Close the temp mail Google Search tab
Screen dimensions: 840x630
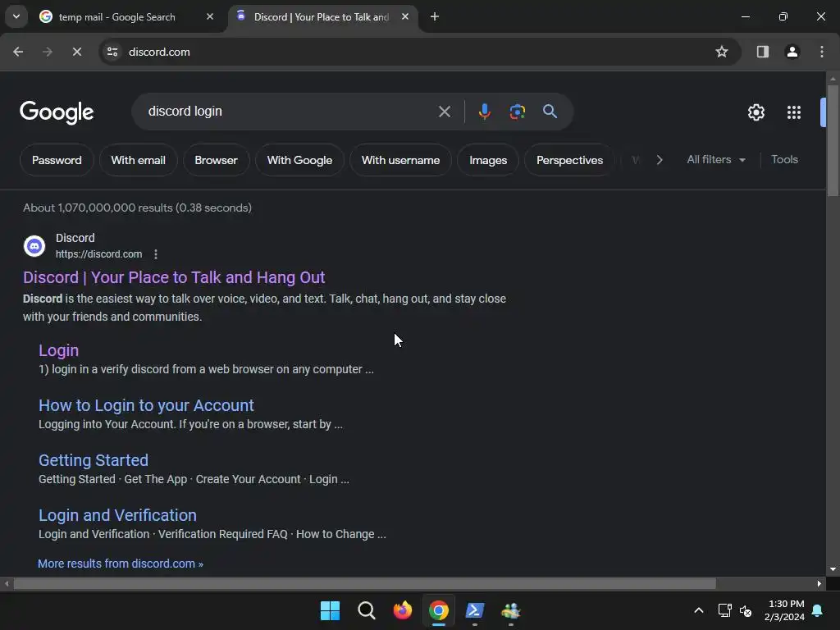[210, 17]
